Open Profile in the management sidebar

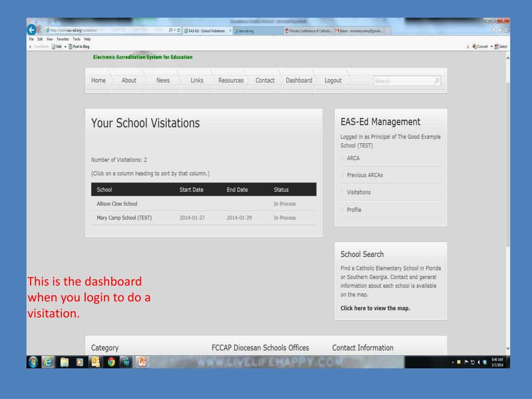354,210
